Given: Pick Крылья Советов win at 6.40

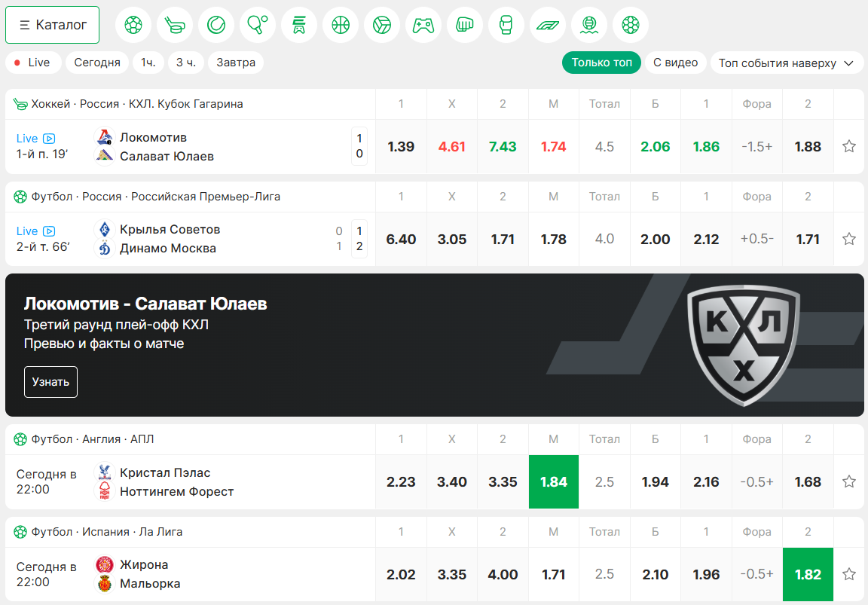Looking at the screenshot, I should (401, 239).
